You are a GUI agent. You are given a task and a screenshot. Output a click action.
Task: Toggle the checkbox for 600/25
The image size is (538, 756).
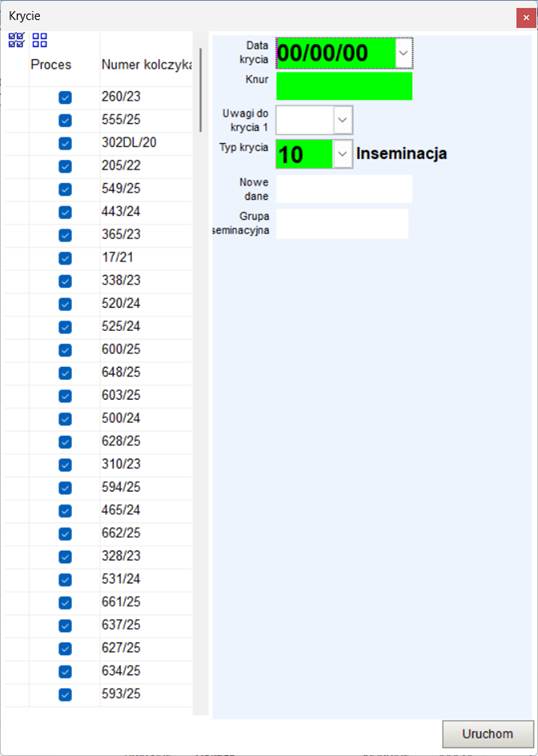(65, 350)
